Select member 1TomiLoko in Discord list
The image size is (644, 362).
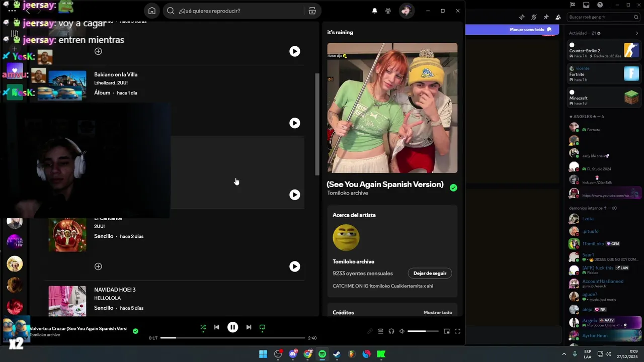click(603, 244)
